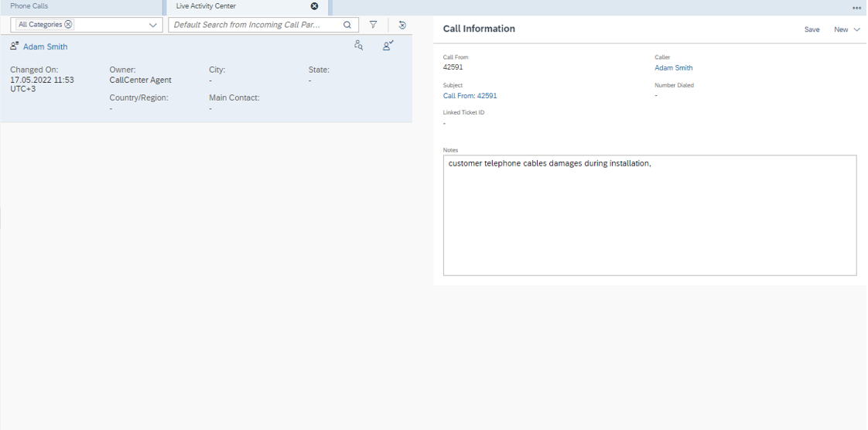868x430 pixels.
Task: Open the Subject link Call From: 42591
Action: click(x=470, y=96)
